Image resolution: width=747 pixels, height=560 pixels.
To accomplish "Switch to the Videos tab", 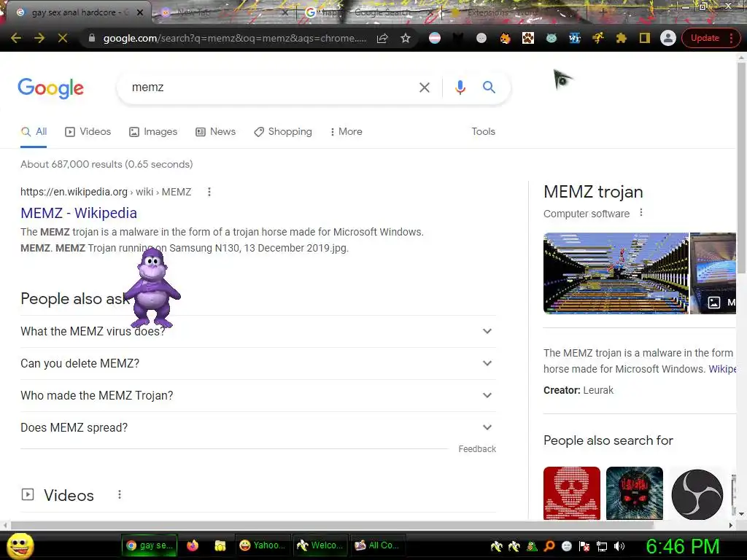I will [88, 132].
